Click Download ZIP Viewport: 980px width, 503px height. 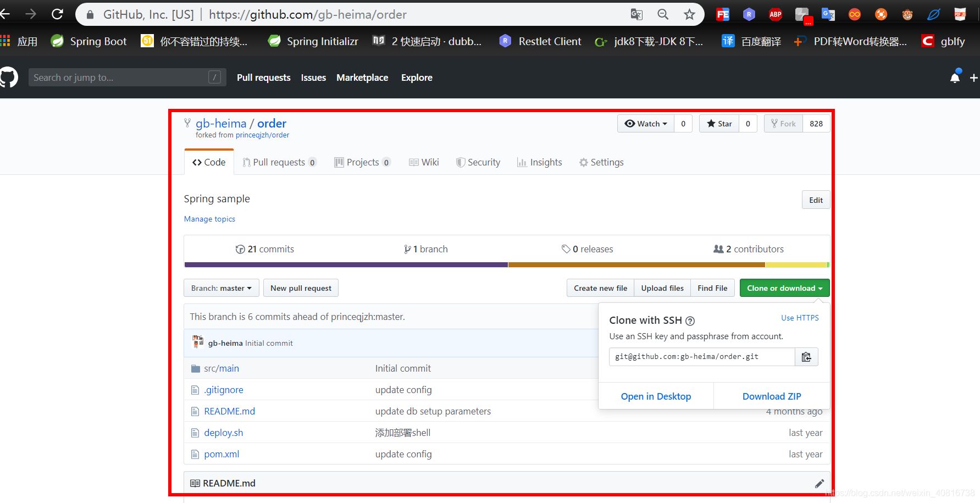click(x=772, y=396)
